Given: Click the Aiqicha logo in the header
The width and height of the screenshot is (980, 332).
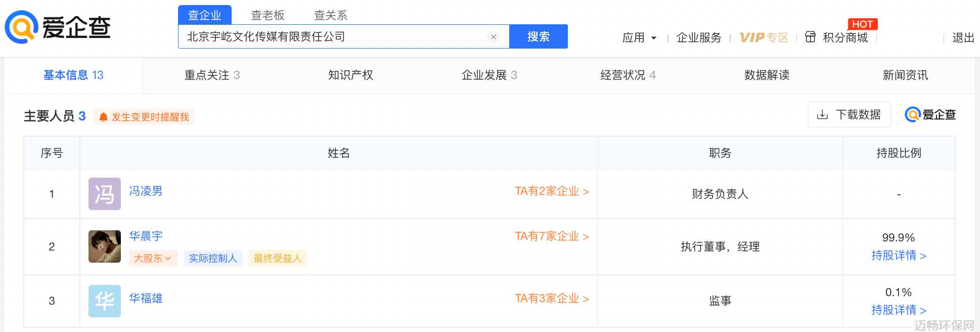Looking at the screenshot, I should 58,27.
